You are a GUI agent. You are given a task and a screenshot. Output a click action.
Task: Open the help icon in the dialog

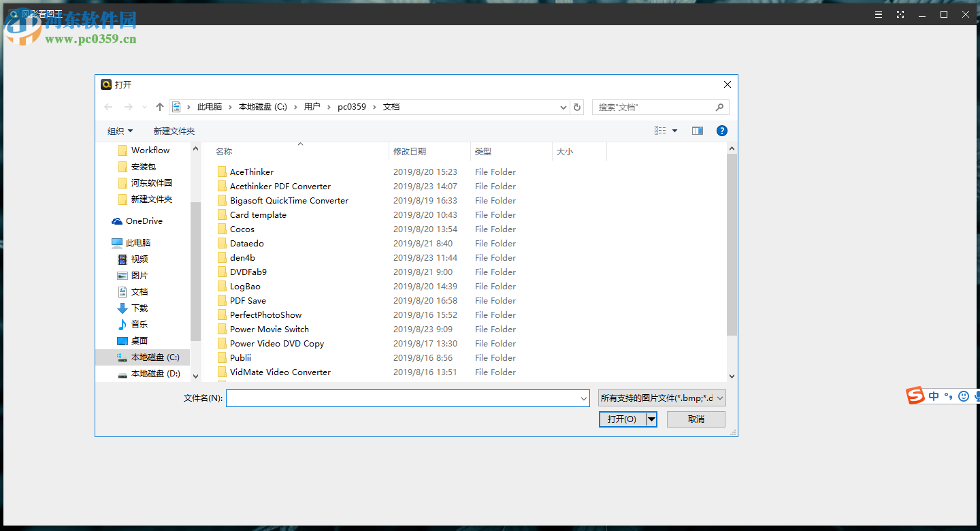point(722,131)
